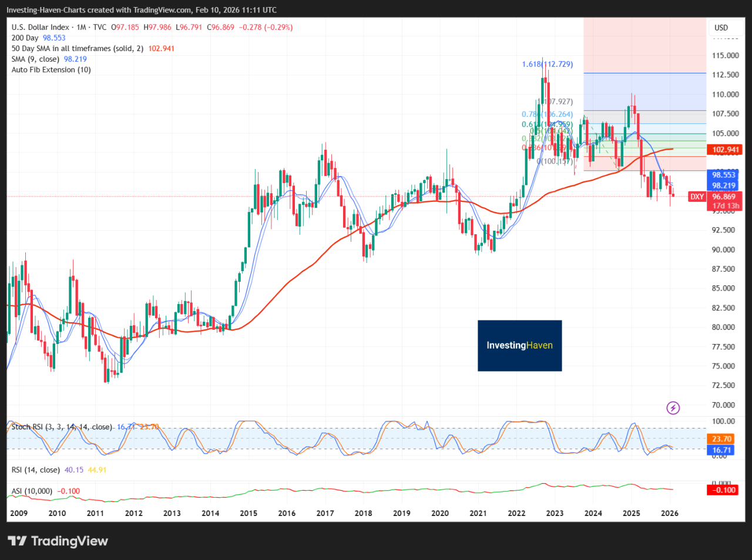
Task: Click the blue 16.71 Stoch RSI price flag
Action: [x=721, y=449]
